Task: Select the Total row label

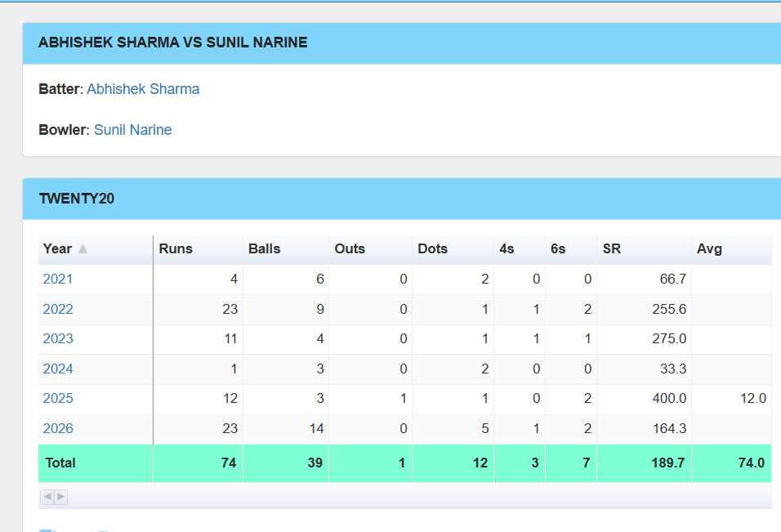Action: tap(60, 463)
